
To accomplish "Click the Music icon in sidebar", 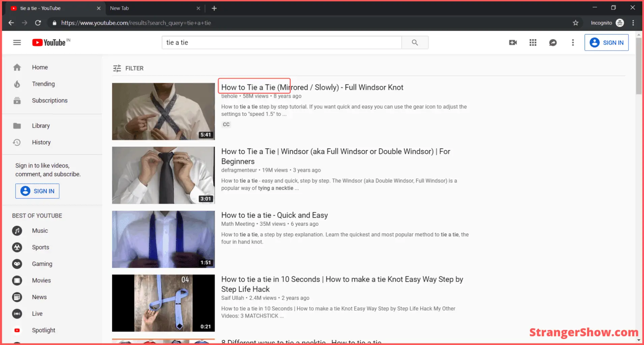I will (17, 230).
